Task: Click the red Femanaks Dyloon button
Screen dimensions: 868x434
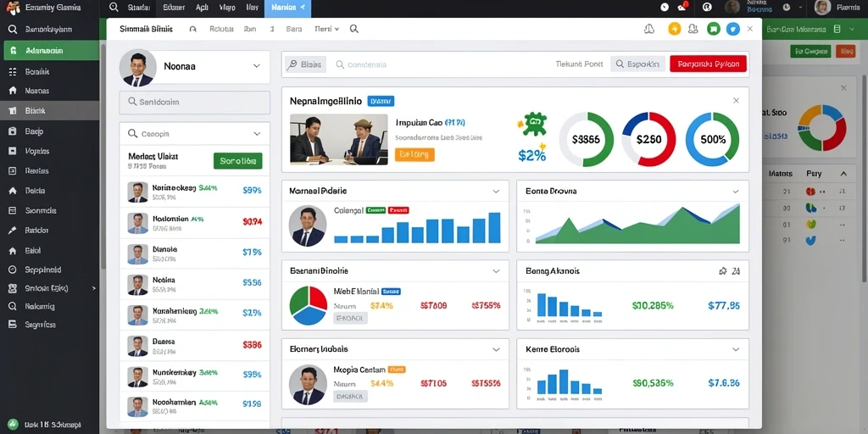Action: click(x=708, y=64)
